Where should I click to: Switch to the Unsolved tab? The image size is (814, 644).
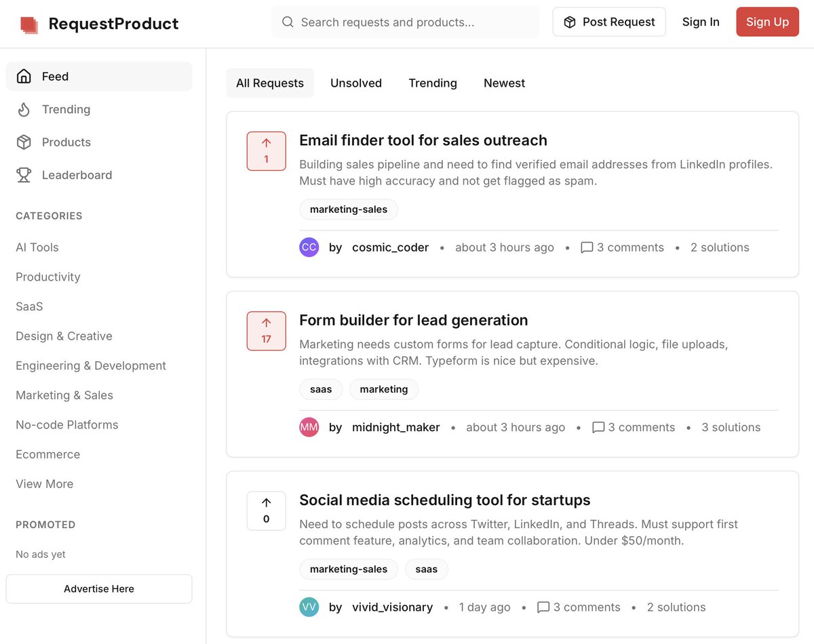356,83
